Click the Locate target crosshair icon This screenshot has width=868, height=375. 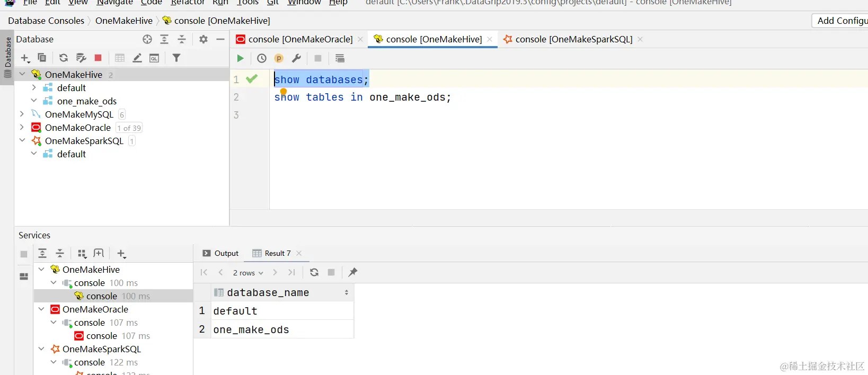147,39
